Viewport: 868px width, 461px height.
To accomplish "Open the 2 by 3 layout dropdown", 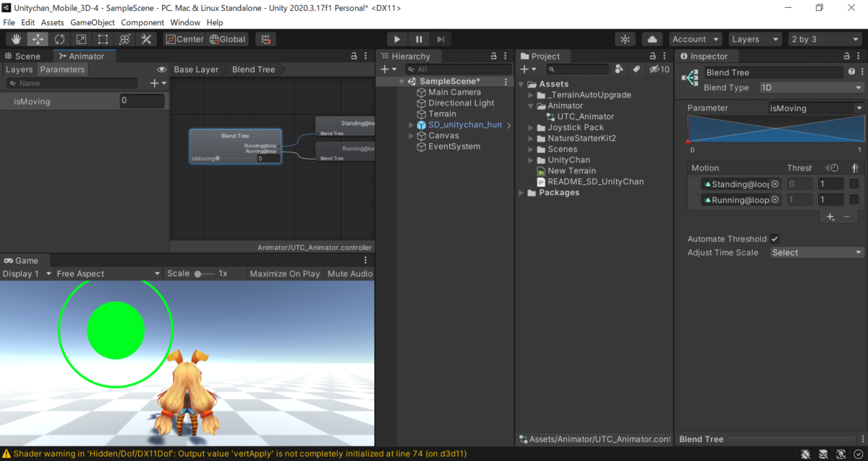I will (x=824, y=39).
